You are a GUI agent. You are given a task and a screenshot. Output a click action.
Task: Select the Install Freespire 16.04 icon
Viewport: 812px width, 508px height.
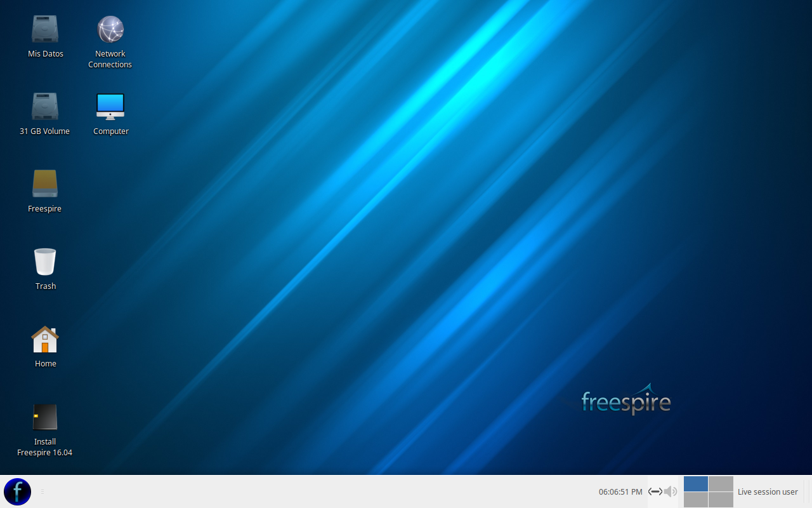point(45,417)
